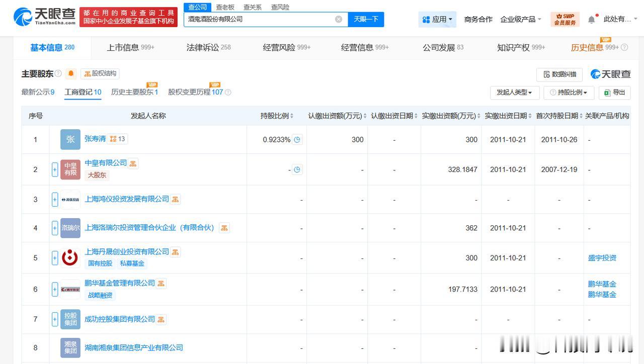Select the 历史主要股东 sub-tab
The width and height of the screenshot is (644, 364).
click(135, 92)
